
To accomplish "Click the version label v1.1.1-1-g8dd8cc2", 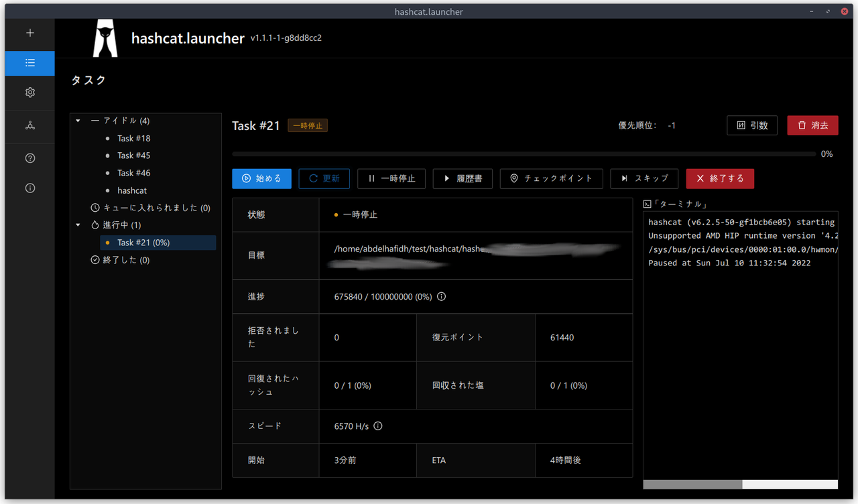I will 286,38.
